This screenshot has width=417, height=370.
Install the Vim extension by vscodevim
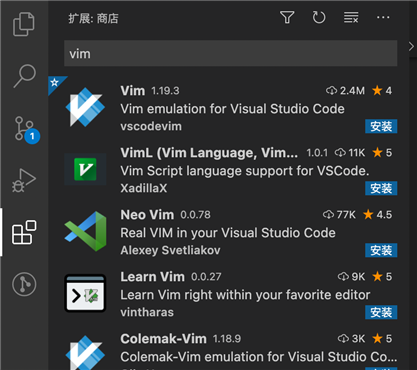pos(381,126)
